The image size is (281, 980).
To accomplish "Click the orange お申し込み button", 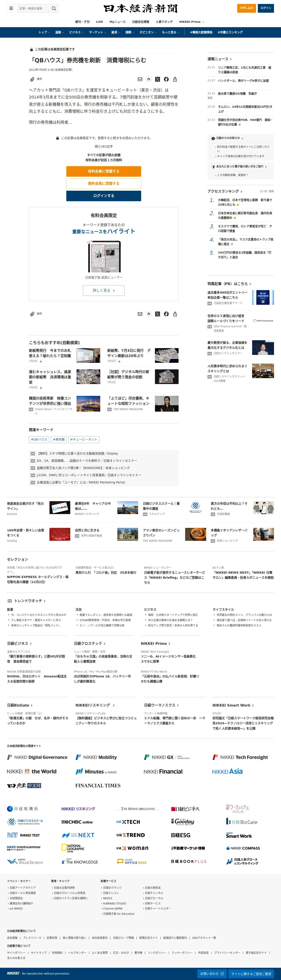I will point(246,8).
